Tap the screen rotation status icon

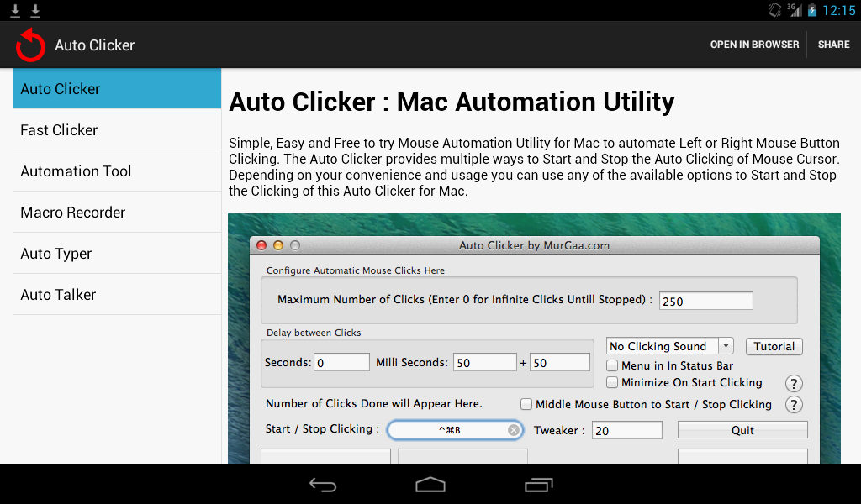coord(774,10)
